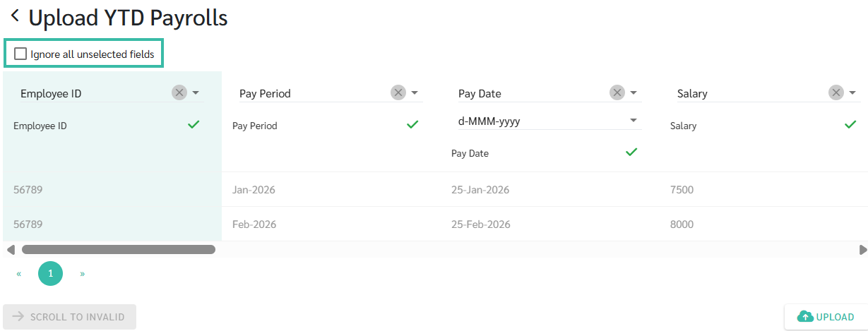Go to the next page of rows
The height and width of the screenshot is (331, 868).
click(83, 273)
